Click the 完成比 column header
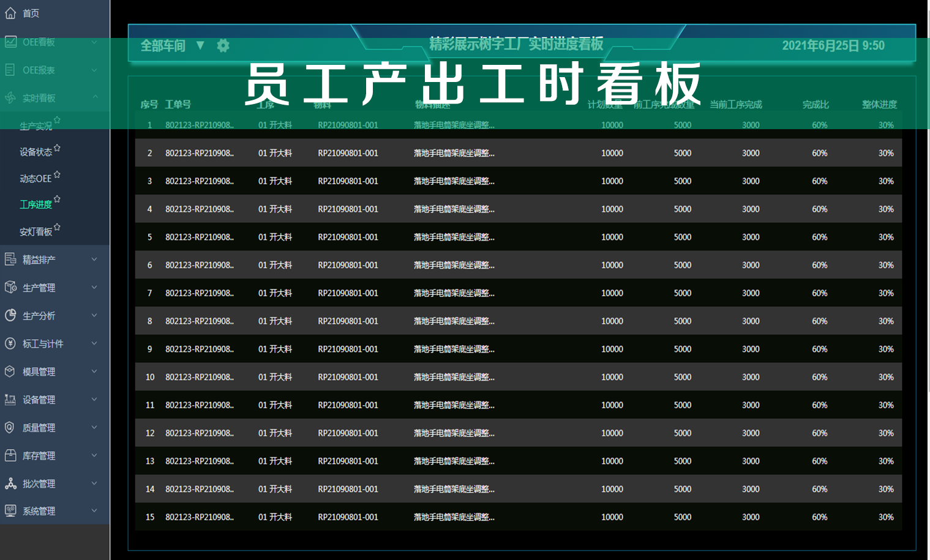The height and width of the screenshot is (560, 930). pos(816,105)
